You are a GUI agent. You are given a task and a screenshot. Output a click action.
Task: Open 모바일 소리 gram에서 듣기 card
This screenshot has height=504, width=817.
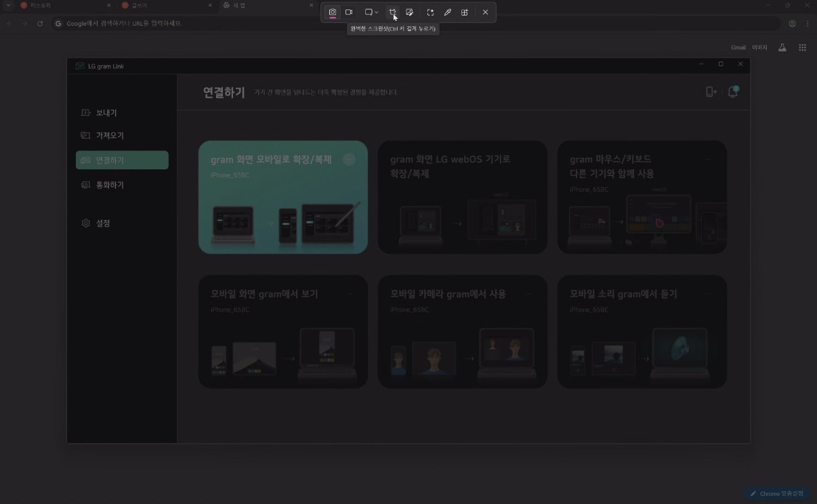coord(642,331)
